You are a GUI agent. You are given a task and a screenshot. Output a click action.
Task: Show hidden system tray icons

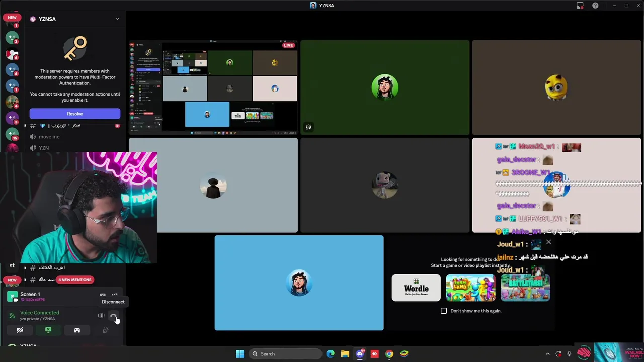(x=547, y=354)
